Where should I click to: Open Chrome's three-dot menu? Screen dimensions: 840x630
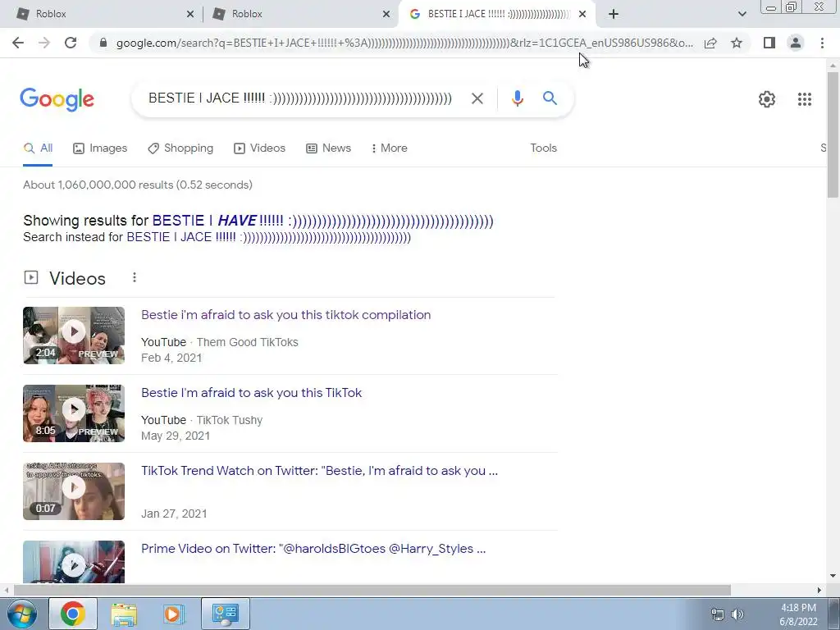tap(822, 43)
